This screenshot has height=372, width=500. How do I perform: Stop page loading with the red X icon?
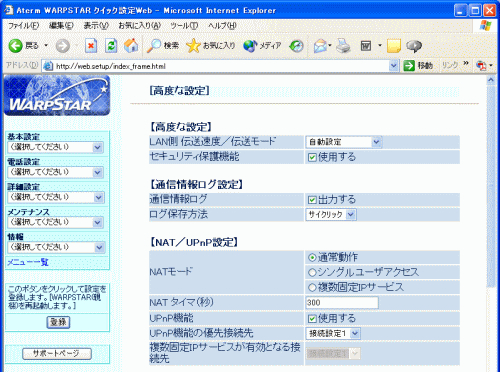[91, 46]
